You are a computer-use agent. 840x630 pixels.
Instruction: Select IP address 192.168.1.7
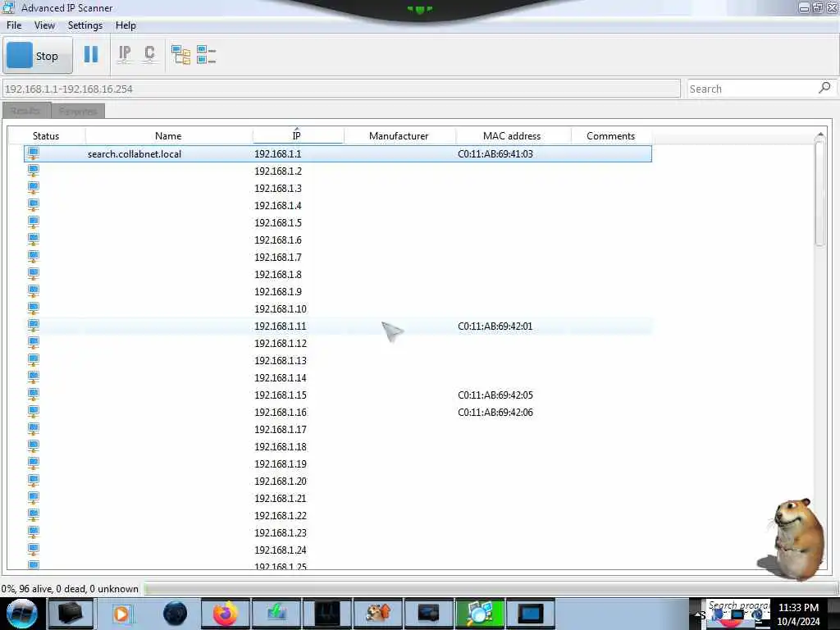pyautogui.click(x=278, y=257)
